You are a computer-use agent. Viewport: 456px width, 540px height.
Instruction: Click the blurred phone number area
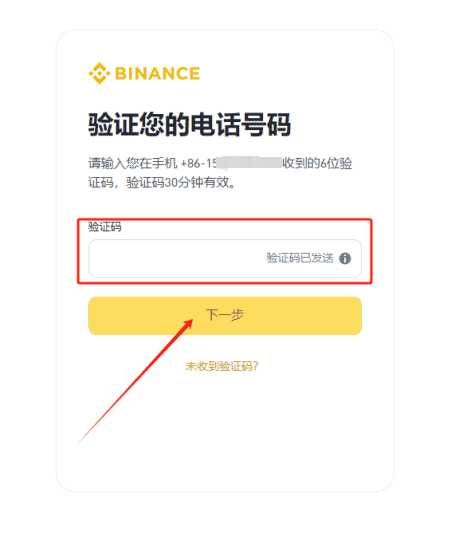coord(249,163)
